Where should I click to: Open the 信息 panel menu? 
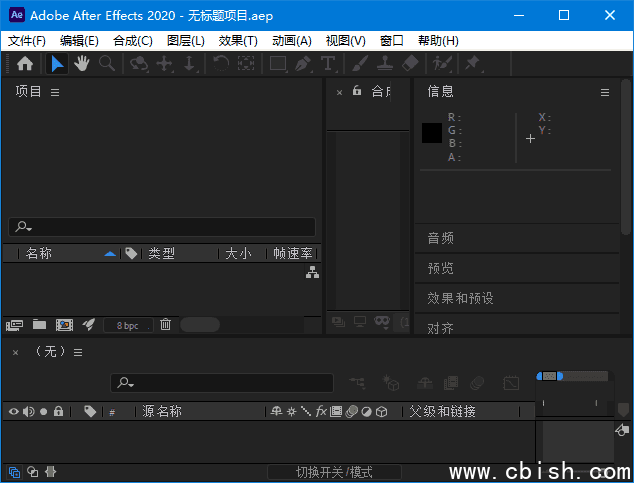pos(604,93)
